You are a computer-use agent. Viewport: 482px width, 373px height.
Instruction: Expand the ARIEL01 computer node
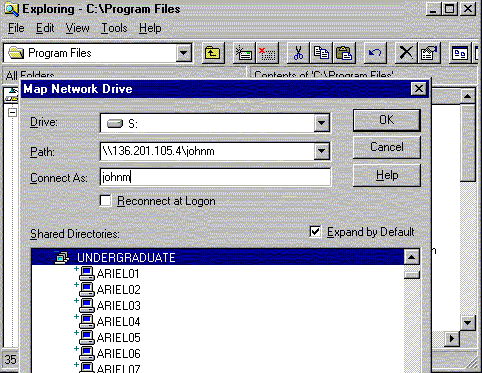(x=76, y=269)
